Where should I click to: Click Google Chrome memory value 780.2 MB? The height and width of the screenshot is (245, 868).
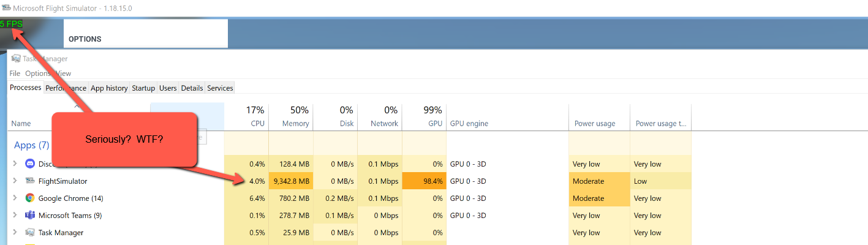(x=291, y=198)
